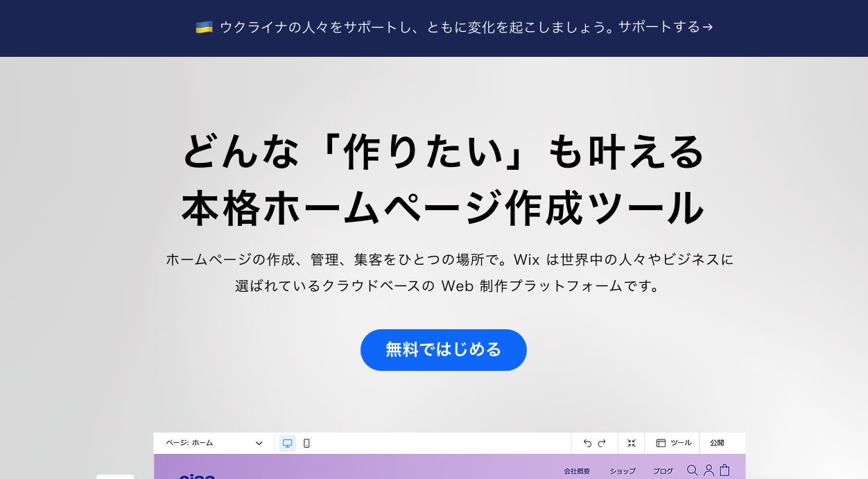Click the 無料ではじめる button
Screen dimensions: 868x479
point(444,350)
